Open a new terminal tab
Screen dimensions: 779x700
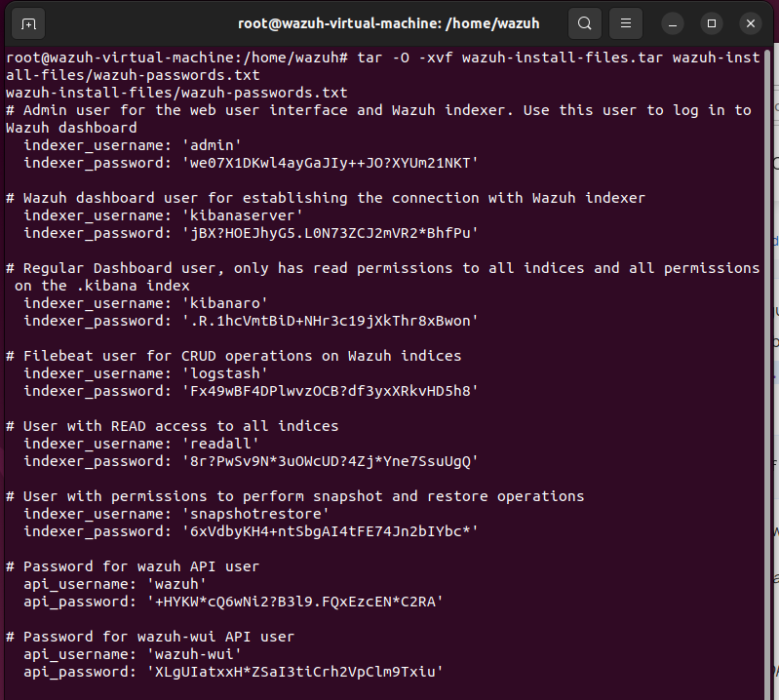pos(28,23)
